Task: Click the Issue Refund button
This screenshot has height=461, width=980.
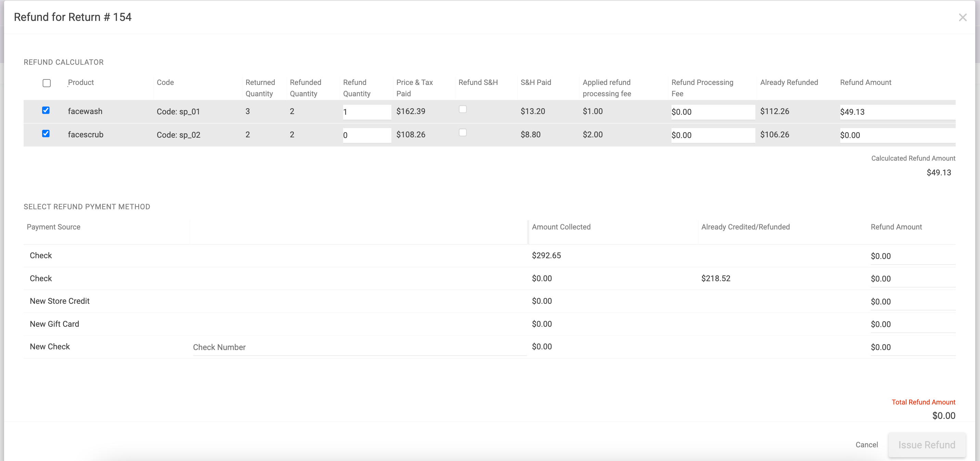Action: pyautogui.click(x=927, y=445)
